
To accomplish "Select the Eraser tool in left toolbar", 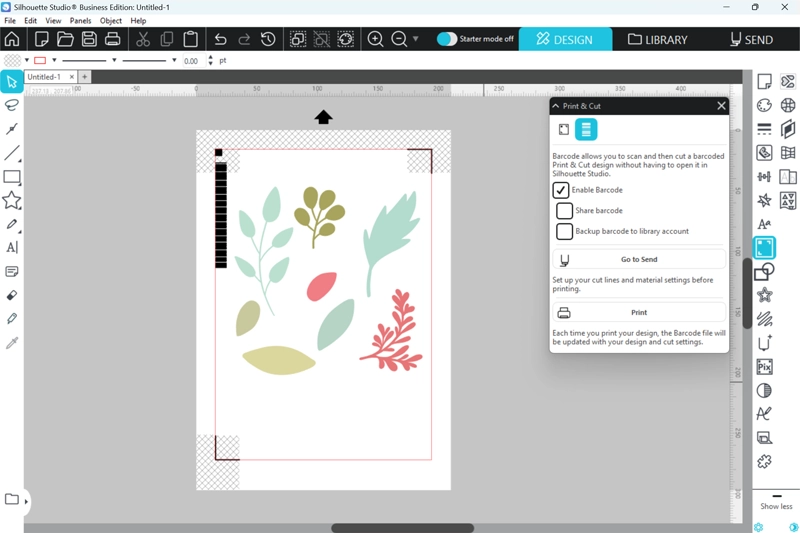I will click(x=12, y=295).
